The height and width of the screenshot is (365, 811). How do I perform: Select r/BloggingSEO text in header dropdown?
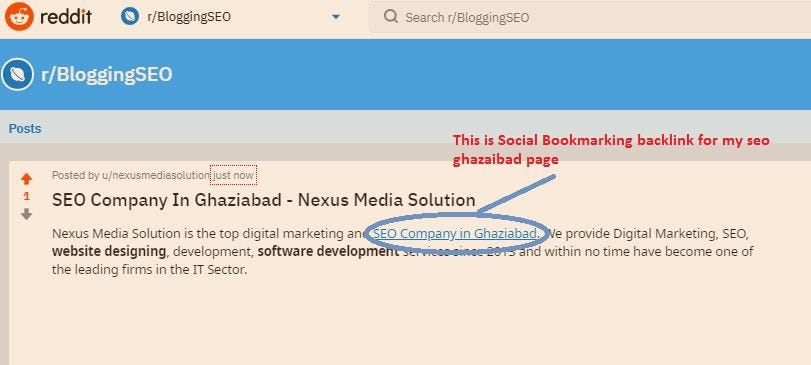[x=189, y=17]
